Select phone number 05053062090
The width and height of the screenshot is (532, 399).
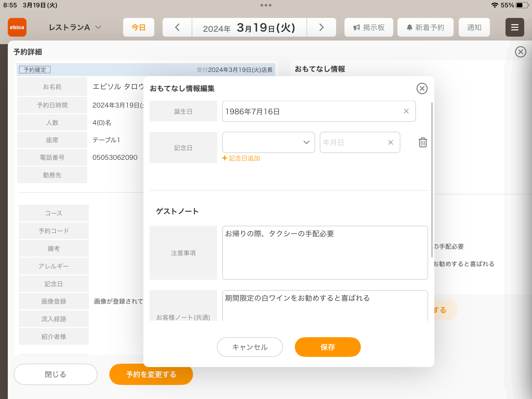pyautogui.click(x=115, y=157)
